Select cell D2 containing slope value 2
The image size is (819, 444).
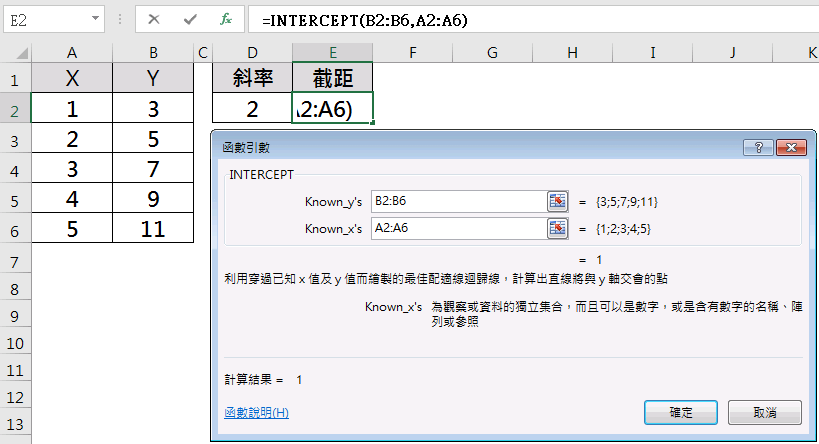252,108
